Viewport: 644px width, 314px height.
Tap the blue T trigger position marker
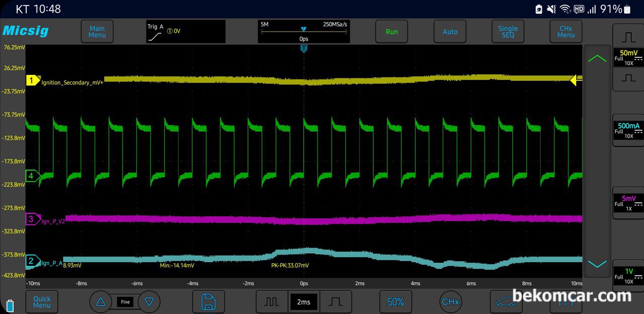click(304, 48)
